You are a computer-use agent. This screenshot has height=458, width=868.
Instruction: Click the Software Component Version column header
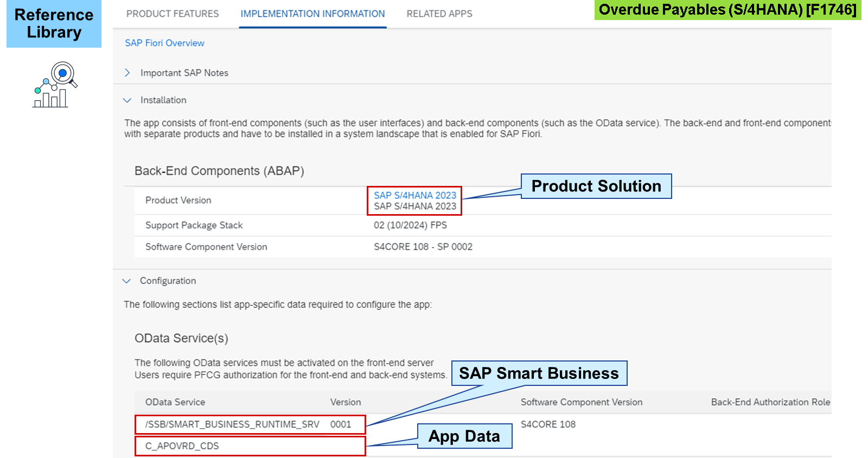pyautogui.click(x=582, y=402)
